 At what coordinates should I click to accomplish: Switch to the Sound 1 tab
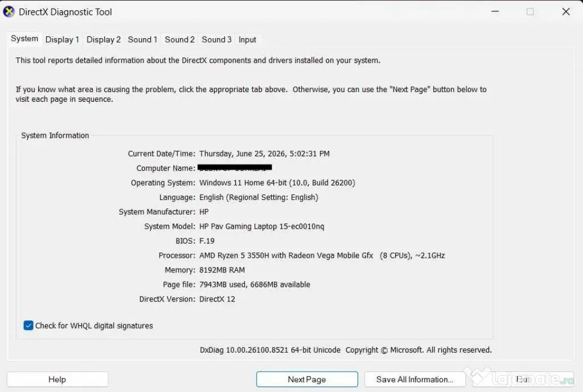142,40
